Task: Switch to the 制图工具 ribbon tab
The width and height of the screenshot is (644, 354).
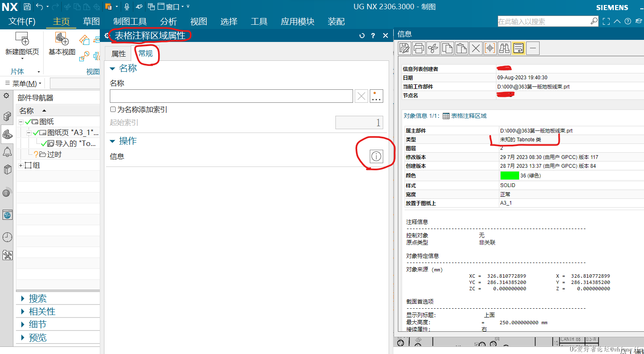Action: (130, 21)
